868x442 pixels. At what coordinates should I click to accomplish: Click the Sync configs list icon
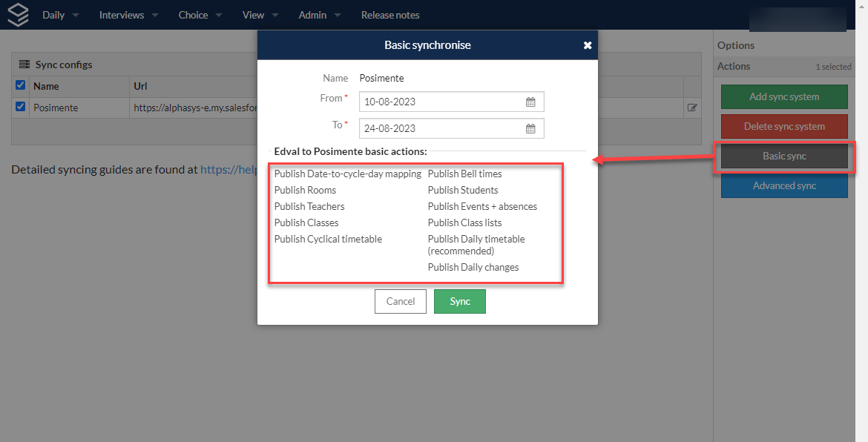[24, 65]
